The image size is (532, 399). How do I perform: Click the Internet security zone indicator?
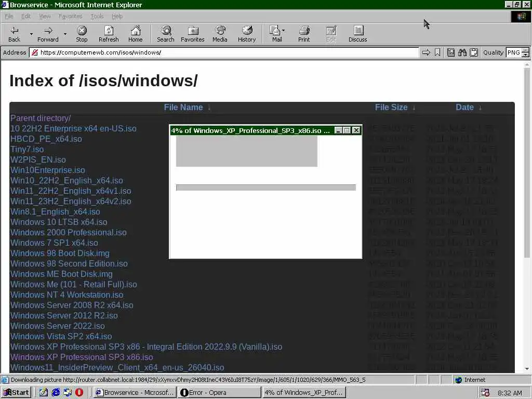(x=471, y=380)
